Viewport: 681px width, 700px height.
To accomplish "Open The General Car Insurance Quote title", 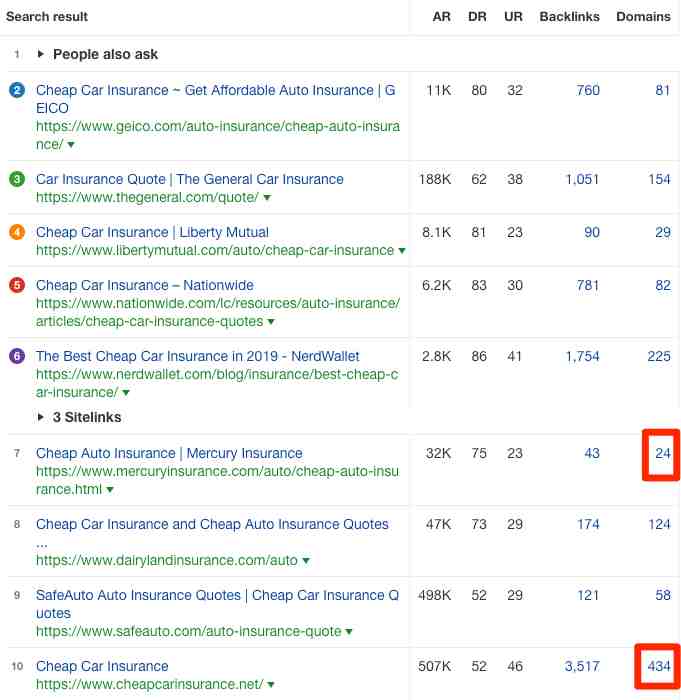I will [x=190, y=179].
